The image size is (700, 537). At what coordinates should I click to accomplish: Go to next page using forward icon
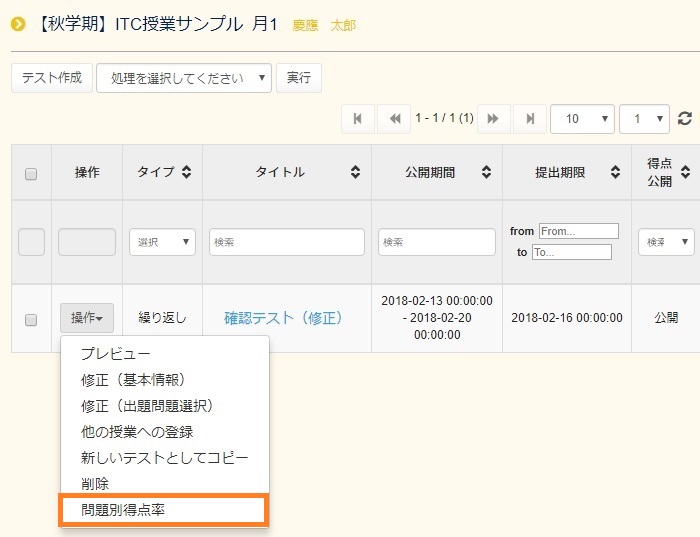coord(493,118)
